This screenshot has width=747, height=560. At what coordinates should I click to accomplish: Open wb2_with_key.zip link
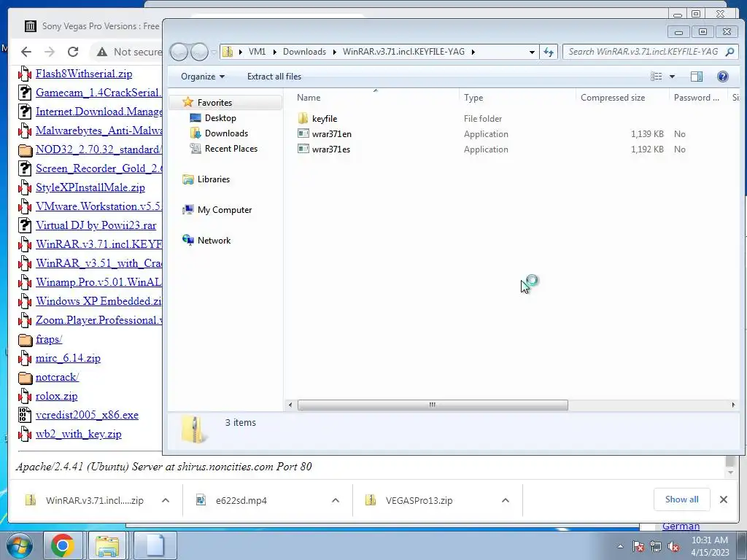point(79,434)
